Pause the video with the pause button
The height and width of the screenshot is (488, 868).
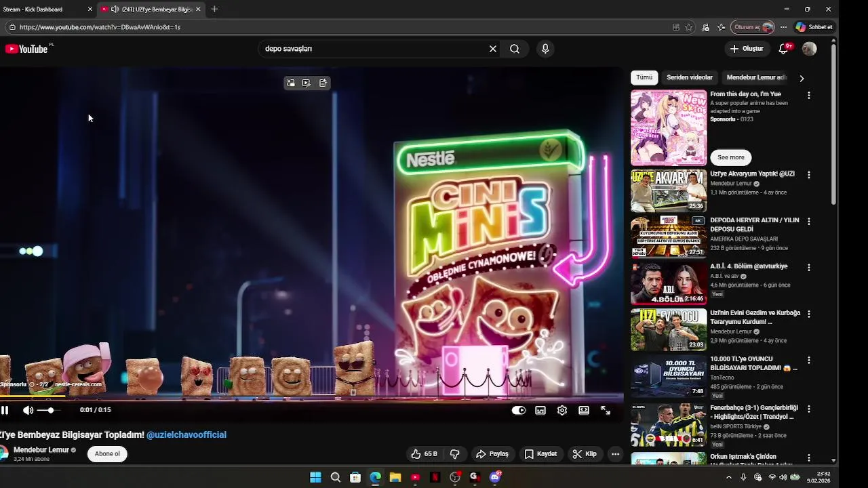click(5, 410)
